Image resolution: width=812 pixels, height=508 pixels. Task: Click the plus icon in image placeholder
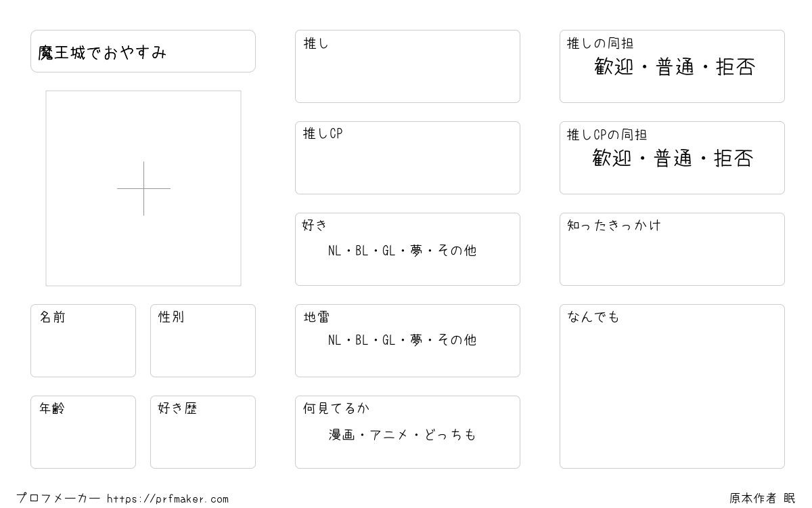(x=143, y=188)
